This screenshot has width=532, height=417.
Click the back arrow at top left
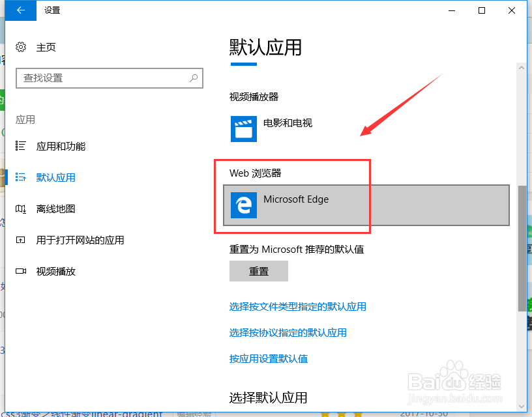(x=20, y=10)
